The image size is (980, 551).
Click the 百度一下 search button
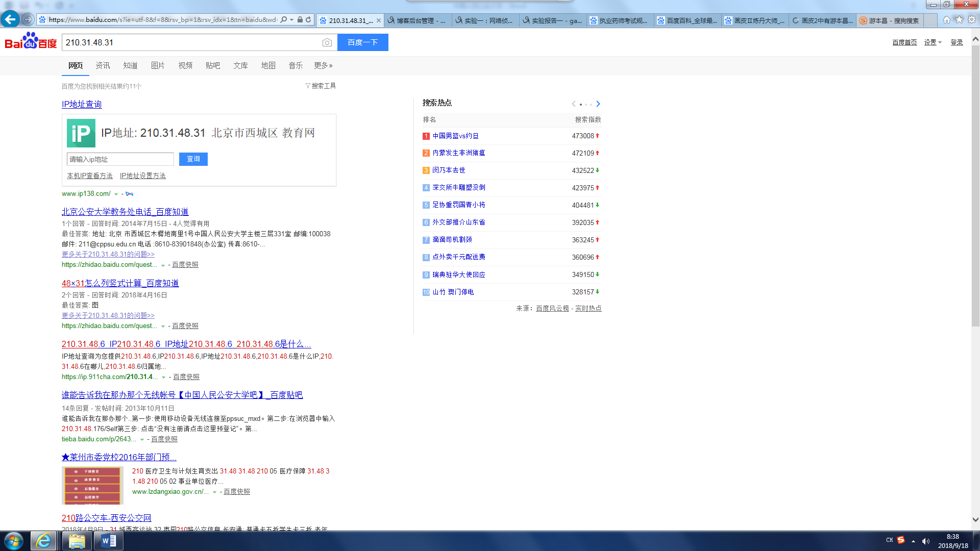(x=362, y=42)
